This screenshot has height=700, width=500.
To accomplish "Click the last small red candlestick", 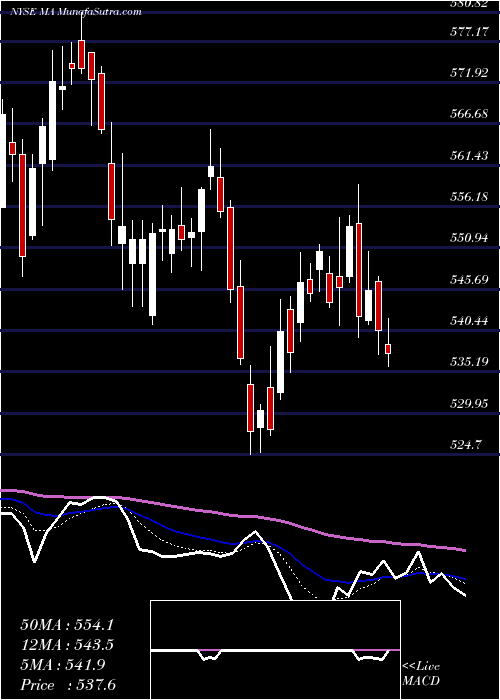I will point(388,349).
